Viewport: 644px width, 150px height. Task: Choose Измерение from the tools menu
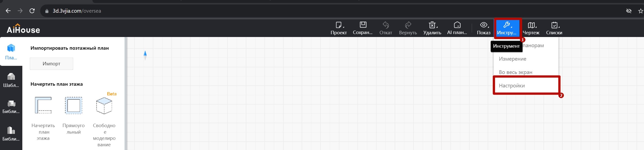[x=513, y=59]
